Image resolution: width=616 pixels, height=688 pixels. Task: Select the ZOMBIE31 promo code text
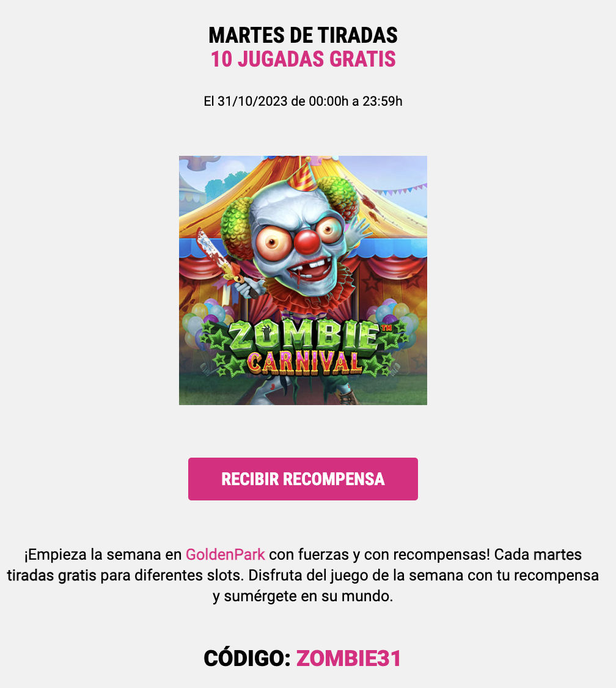pos(348,659)
